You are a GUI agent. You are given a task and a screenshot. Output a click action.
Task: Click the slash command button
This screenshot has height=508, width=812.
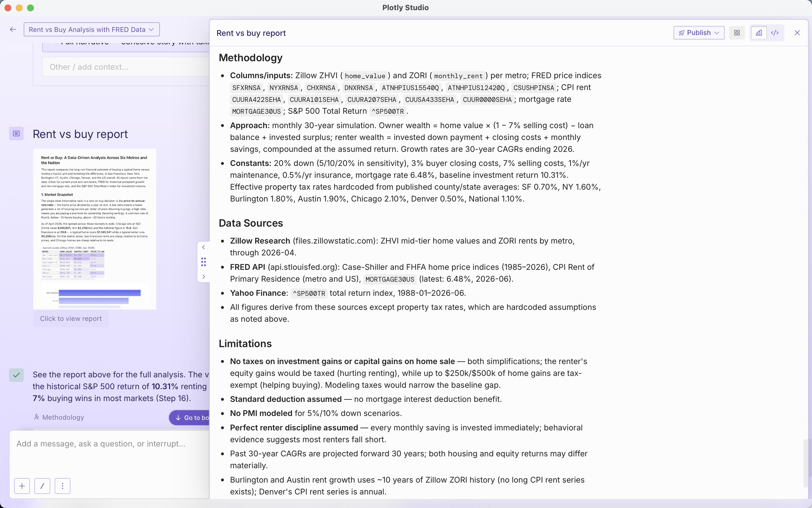point(42,486)
